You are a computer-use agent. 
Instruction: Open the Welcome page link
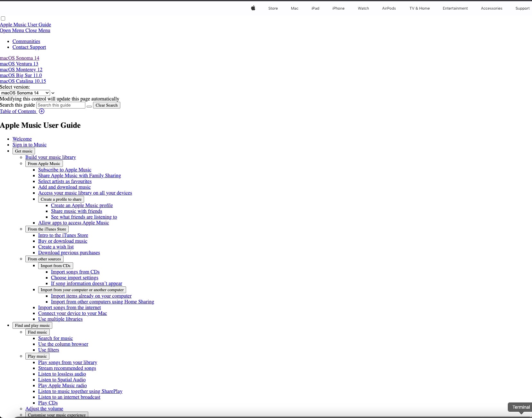pyautogui.click(x=22, y=139)
